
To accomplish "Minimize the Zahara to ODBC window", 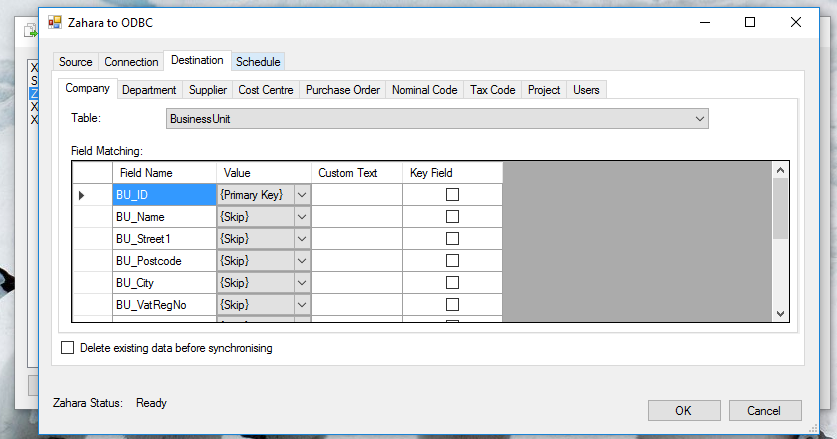I will click(x=705, y=22).
